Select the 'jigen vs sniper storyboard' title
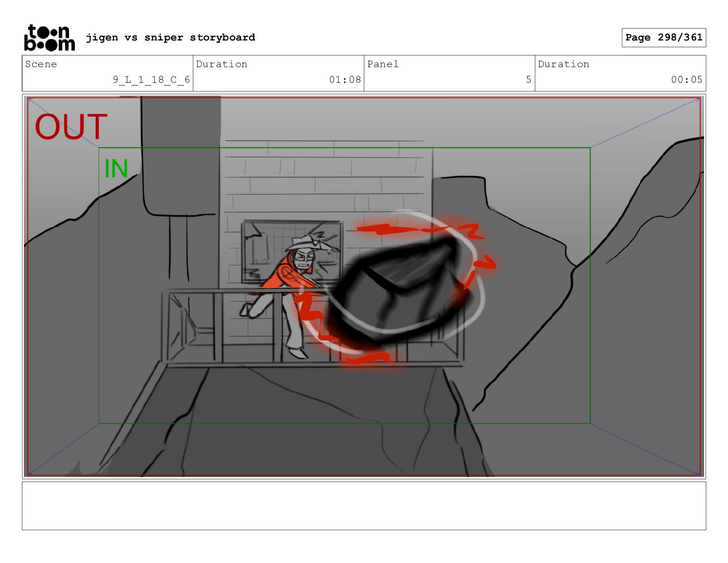Viewport: 728px width, 563px height. pos(171,37)
